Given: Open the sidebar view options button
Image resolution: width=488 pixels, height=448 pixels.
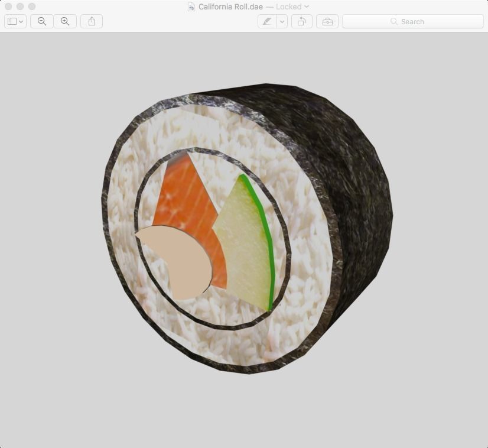Looking at the screenshot, I should (15, 21).
